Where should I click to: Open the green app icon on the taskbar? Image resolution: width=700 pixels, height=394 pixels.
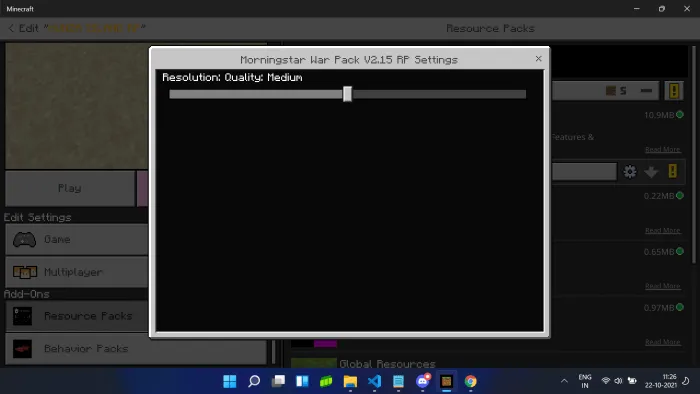326,381
